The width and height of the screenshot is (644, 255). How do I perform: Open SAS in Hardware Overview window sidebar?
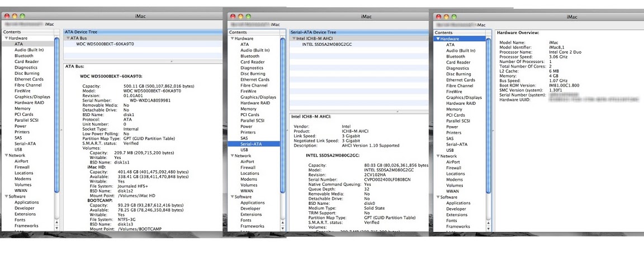(449, 138)
